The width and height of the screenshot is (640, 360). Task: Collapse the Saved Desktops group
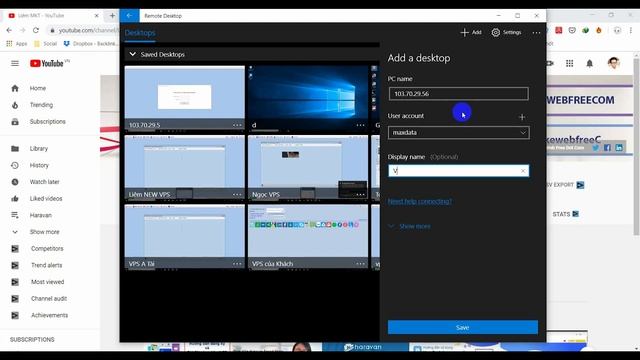[133, 54]
